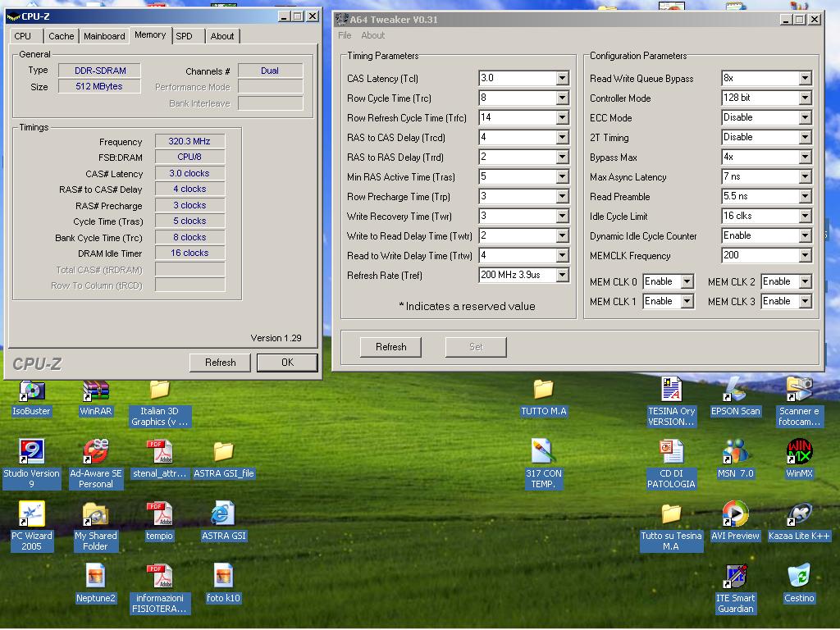Open Write Recovery Time (Twr) dropdown
This screenshot has width=840, height=630.
(562, 217)
